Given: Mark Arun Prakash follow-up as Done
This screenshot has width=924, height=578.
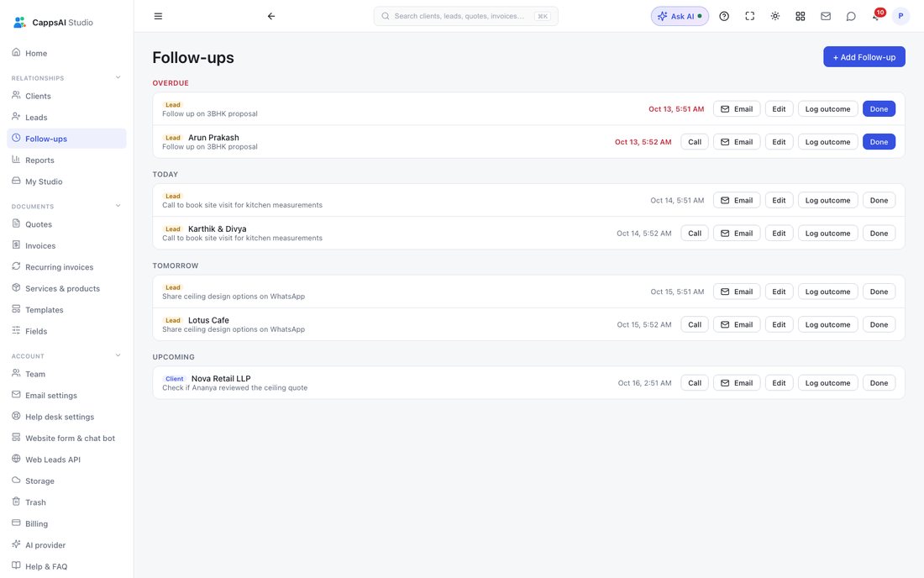Looking at the screenshot, I should point(879,142).
